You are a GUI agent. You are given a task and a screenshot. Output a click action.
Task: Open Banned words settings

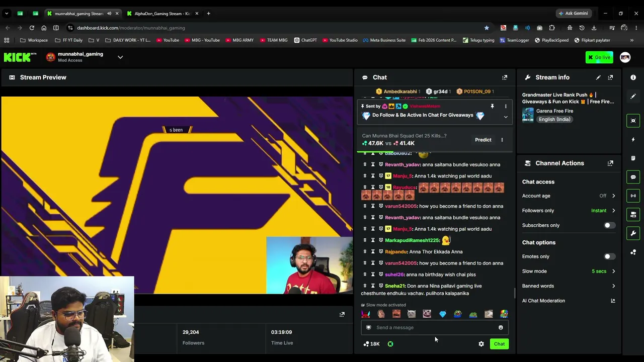coord(569,286)
